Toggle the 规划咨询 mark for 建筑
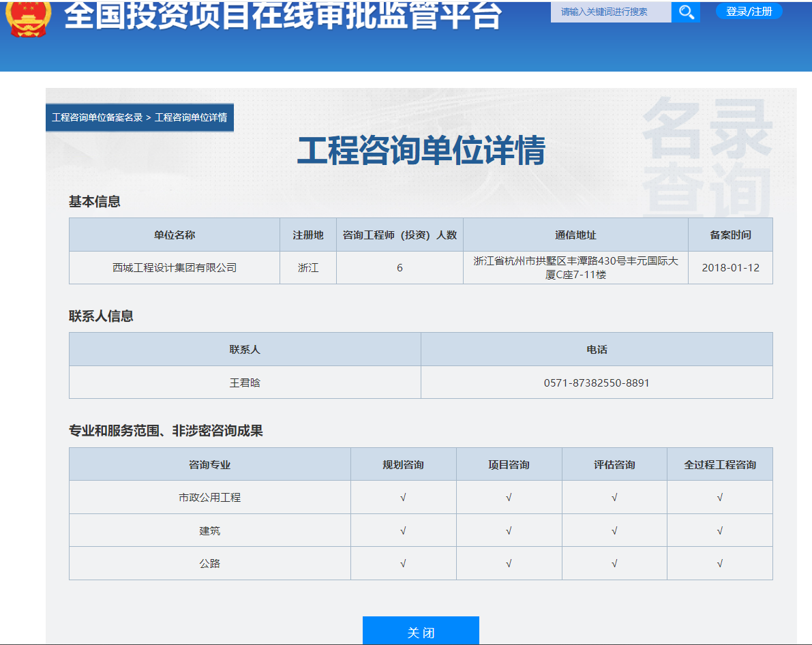812x645 pixels. pyautogui.click(x=403, y=530)
